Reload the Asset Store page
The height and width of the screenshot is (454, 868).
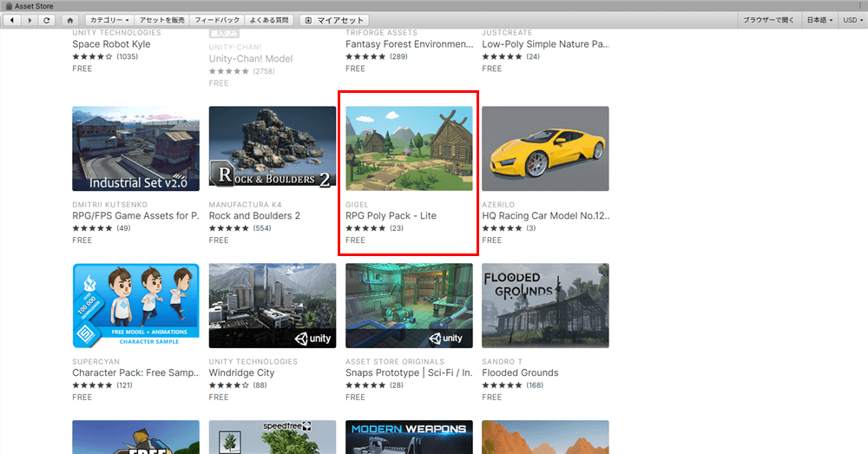point(47,20)
